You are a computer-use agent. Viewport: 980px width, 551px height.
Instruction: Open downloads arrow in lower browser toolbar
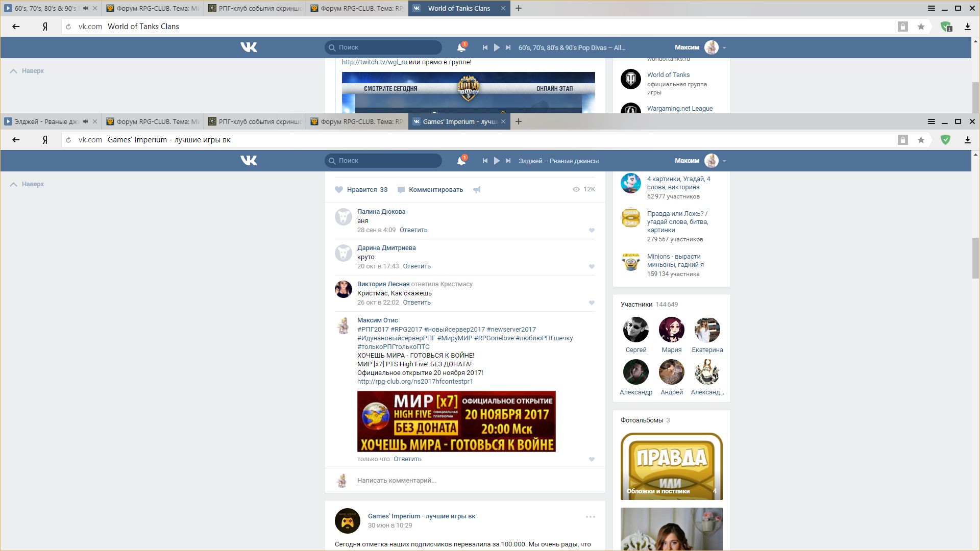(967, 140)
